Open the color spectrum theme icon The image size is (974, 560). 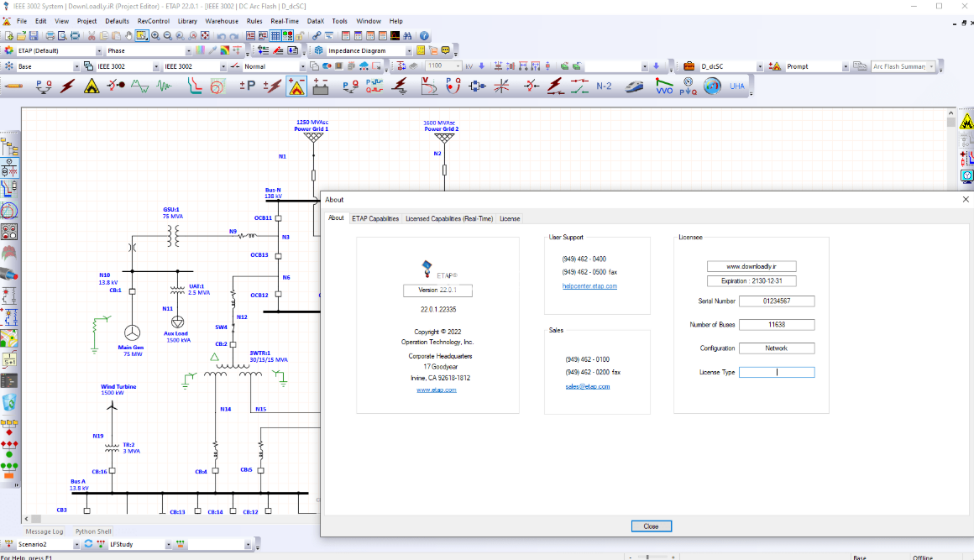pyautogui.click(x=200, y=51)
